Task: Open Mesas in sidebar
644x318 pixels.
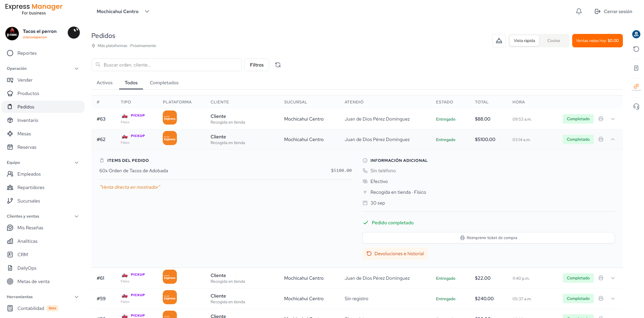Action: pos(43,134)
